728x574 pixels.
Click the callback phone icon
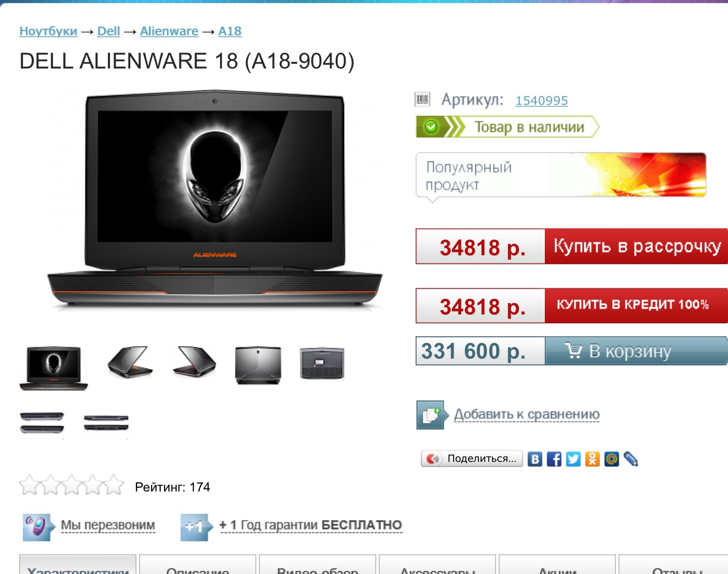(37, 527)
